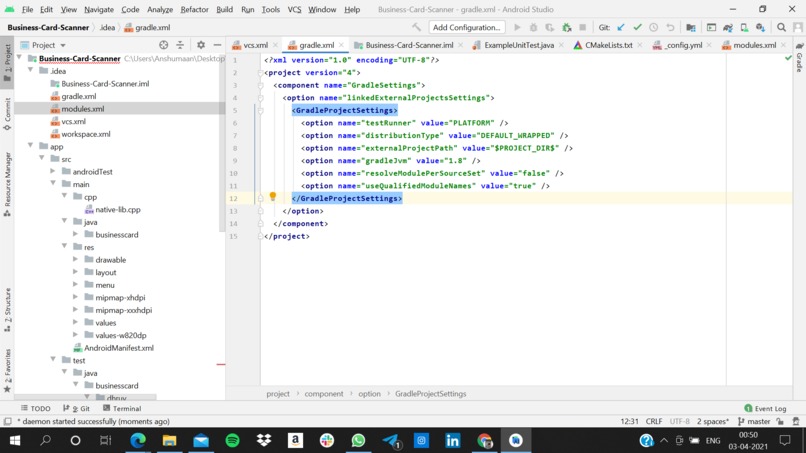Sync project with Gradle files icon
This screenshot has height=453, width=806.
point(728,27)
